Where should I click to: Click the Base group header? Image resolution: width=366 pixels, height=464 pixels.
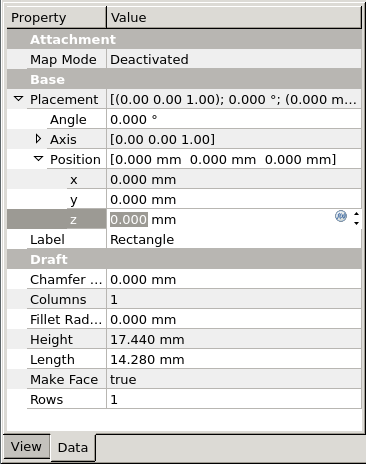[x=184, y=79]
